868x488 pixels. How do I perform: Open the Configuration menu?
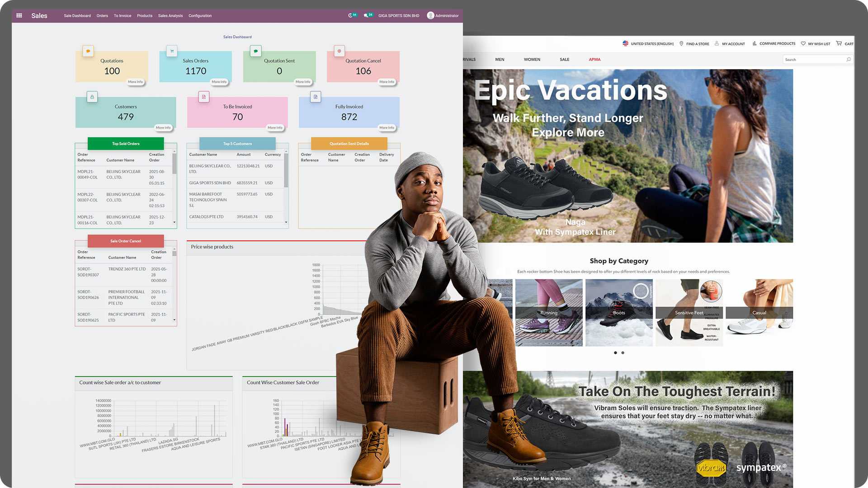click(200, 15)
